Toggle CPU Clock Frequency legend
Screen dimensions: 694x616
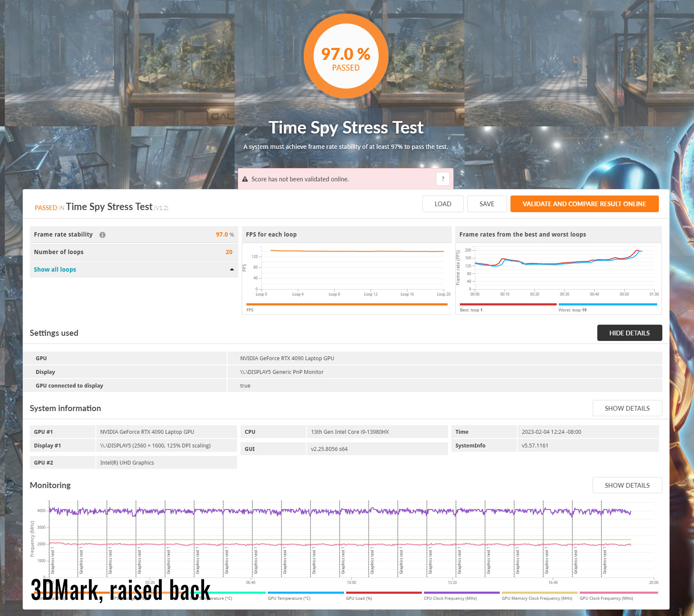coord(461,596)
